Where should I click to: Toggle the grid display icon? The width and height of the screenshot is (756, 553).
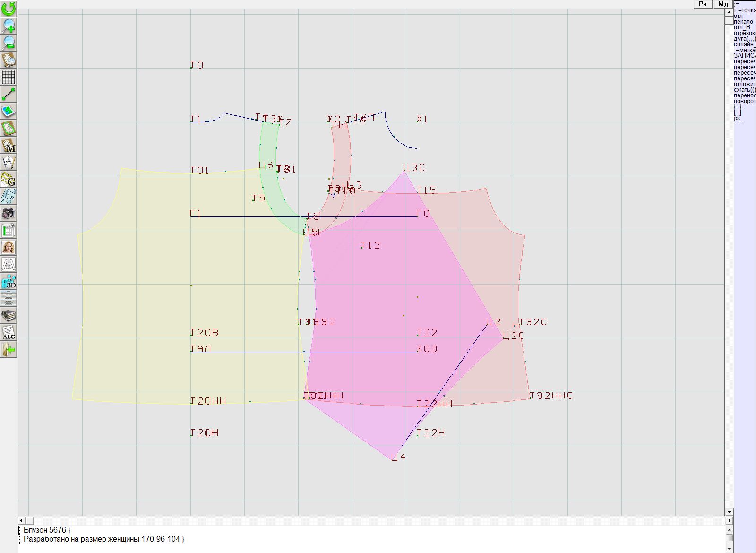[x=9, y=77]
